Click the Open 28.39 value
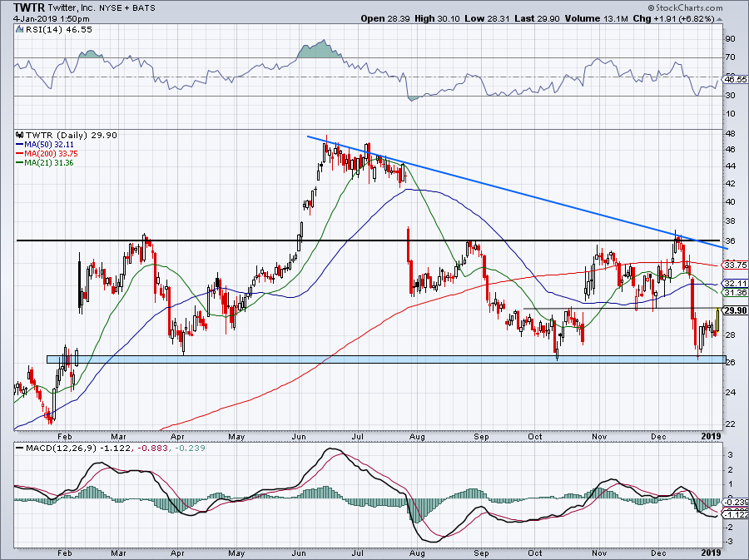The width and height of the screenshot is (749, 560). pos(386,18)
